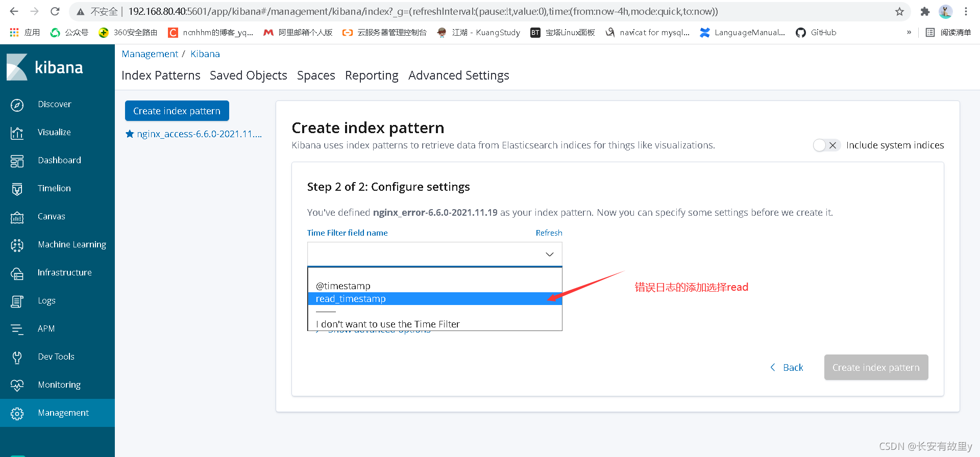Switch to Advanced Settings tab
980x457 pixels.
459,75
